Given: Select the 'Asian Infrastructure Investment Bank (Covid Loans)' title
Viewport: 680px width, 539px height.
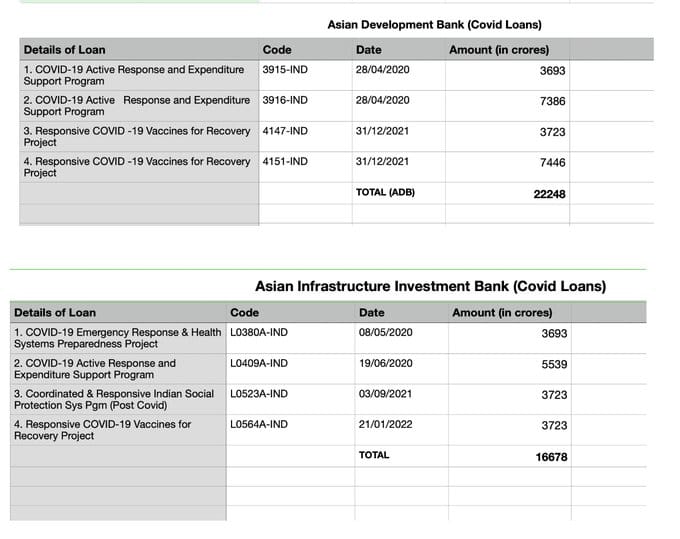Looking at the screenshot, I should click(430, 286).
